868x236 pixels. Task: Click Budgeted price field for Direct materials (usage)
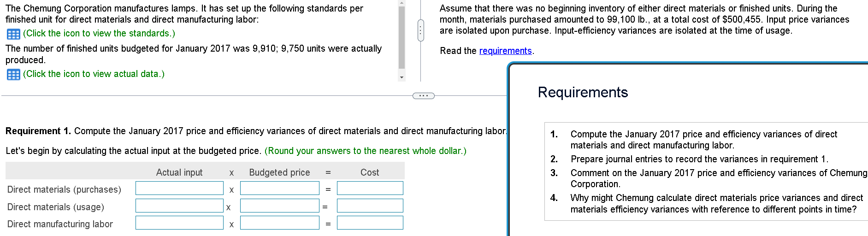coord(279,206)
